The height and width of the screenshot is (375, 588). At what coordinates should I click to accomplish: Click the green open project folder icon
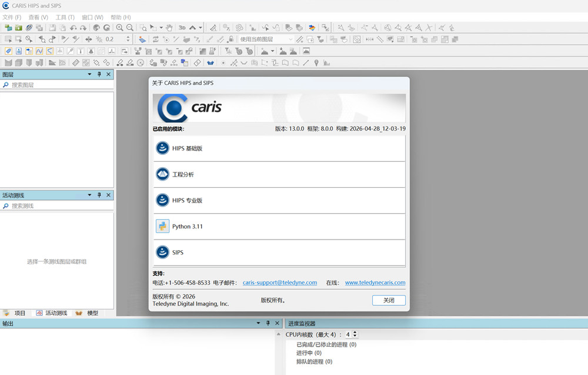[18, 28]
